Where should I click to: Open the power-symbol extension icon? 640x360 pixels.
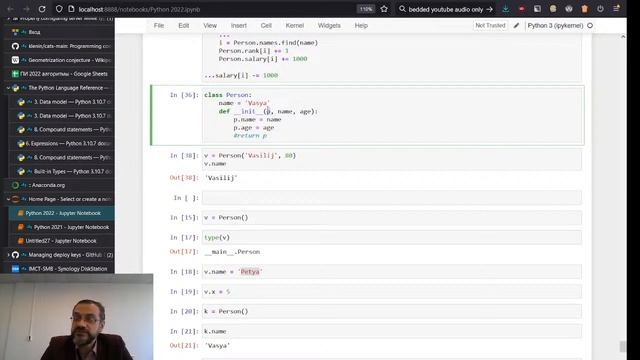click(600, 9)
